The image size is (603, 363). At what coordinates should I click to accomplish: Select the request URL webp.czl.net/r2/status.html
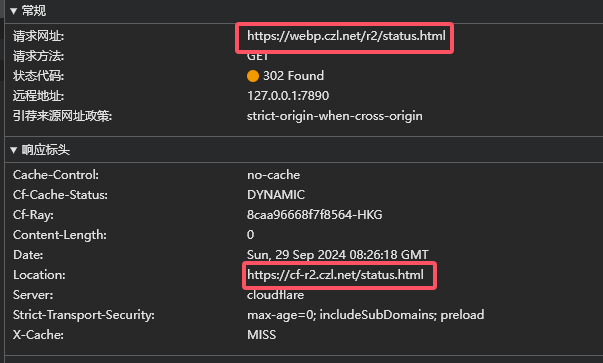click(346, 36)
